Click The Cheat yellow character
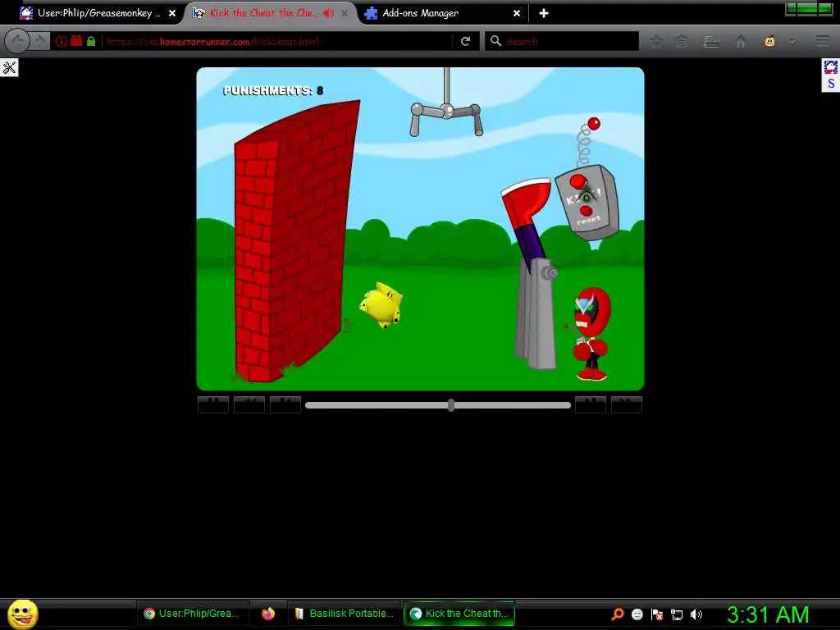This screenshot has height=630, width=840. click(381, 305)
